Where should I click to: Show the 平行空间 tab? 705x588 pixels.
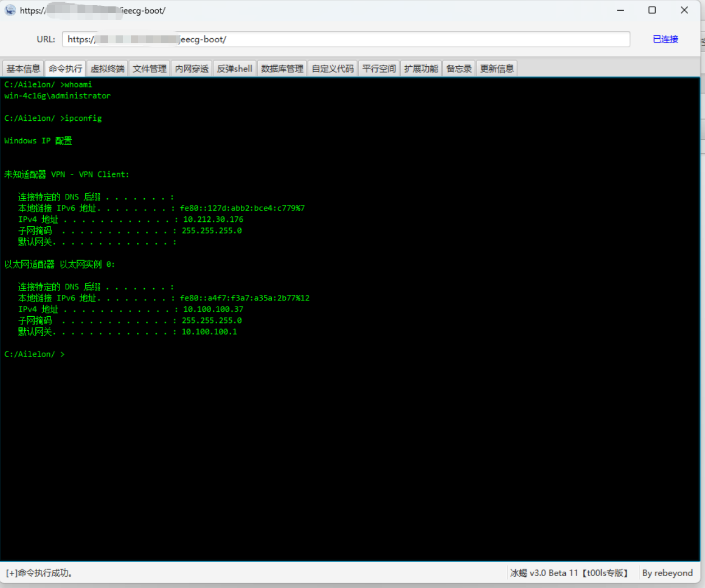click(x=379, y=69)
